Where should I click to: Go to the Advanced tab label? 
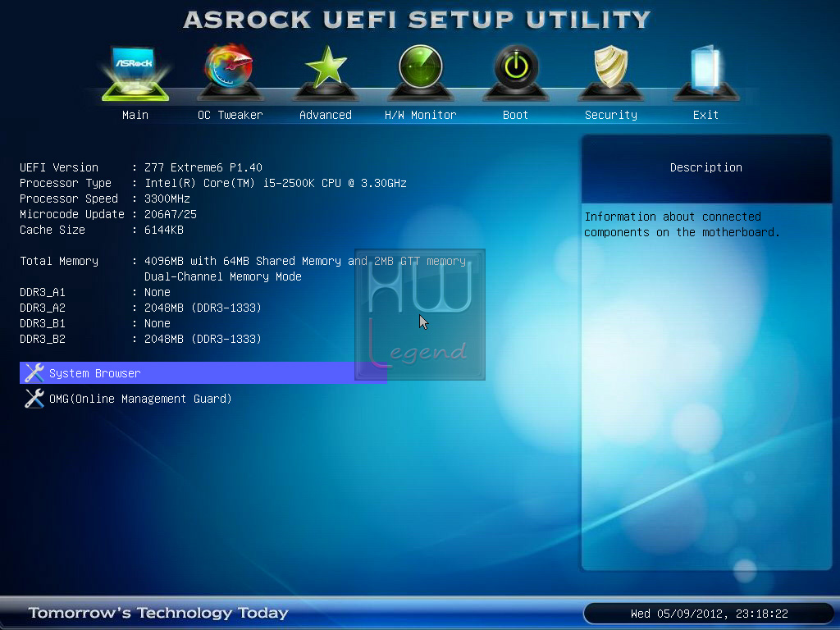[325, 115]
